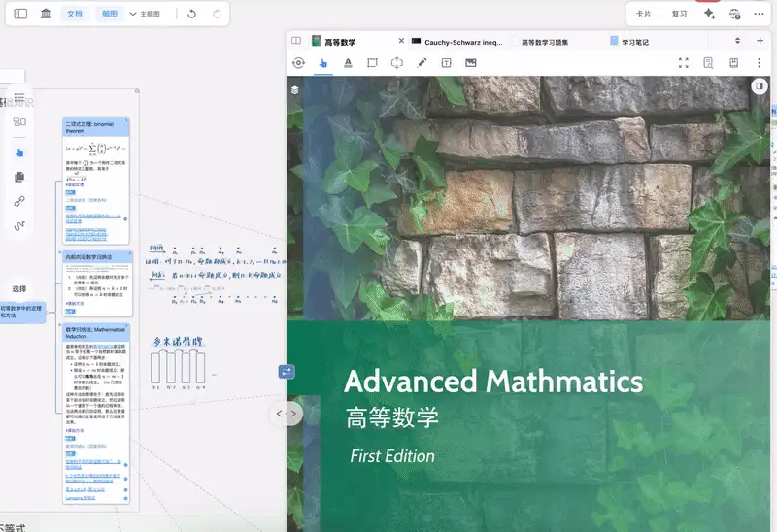Open the 卡片 card view
777x532 pixels.
coord(643,14)
